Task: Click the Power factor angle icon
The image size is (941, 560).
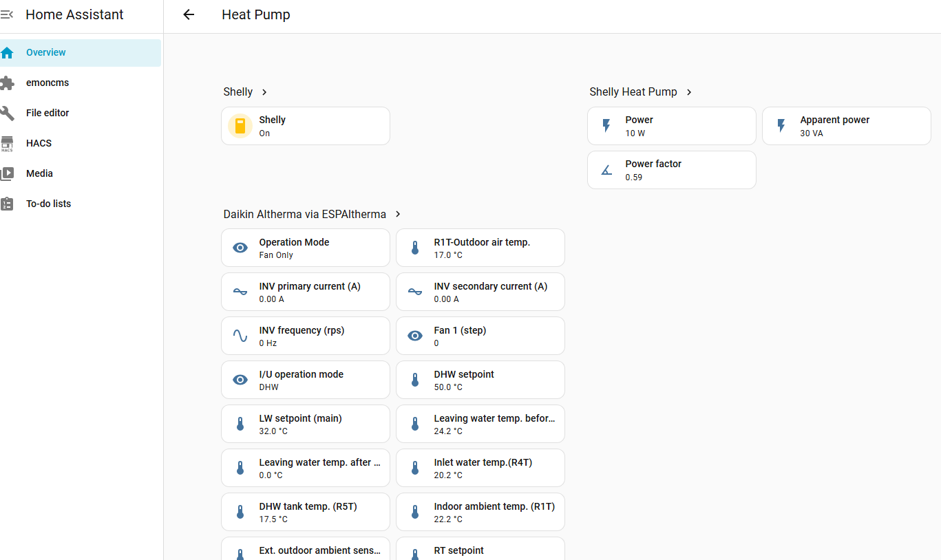Action: pos(606,170)
